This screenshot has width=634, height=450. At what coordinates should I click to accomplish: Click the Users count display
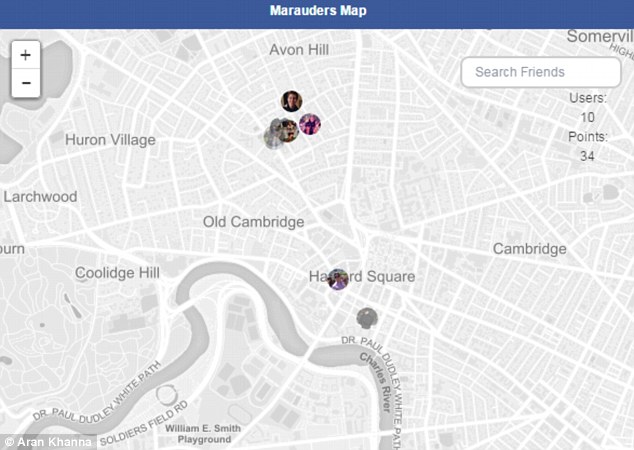588,108
